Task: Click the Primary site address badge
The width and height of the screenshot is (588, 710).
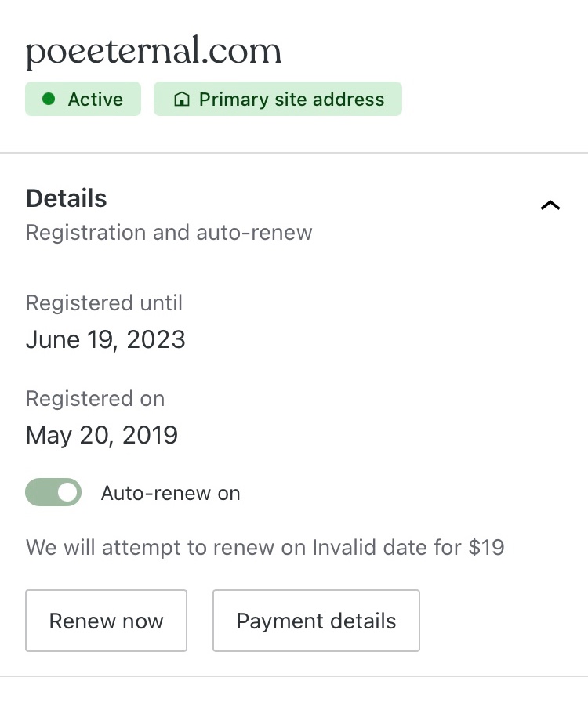Action: [278, 100]
